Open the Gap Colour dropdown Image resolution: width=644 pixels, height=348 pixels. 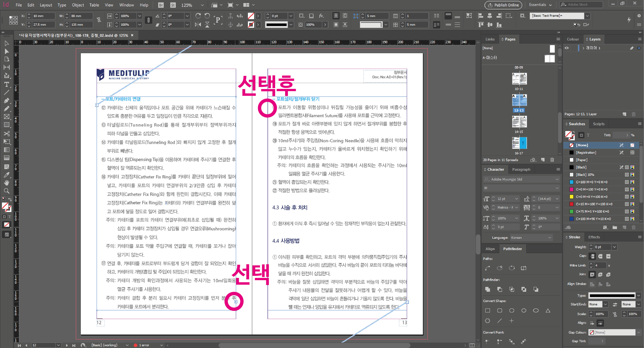pos(638,332)
